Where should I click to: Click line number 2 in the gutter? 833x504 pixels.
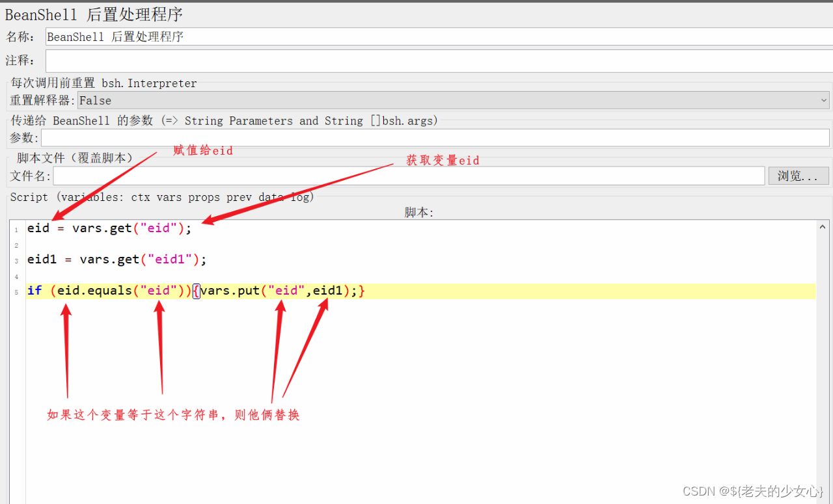click(x=17, y=245)
